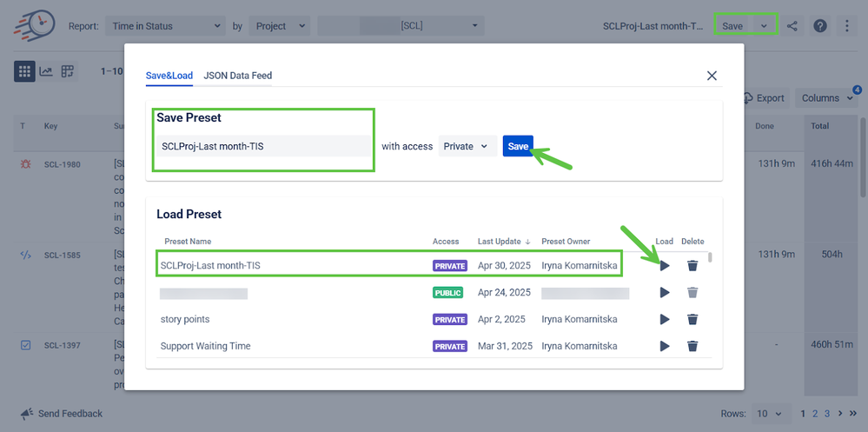Viewport: 868px width, 432px height.
Task: Click the 416h 44m total cell
Action: click(x=832, y=164)
